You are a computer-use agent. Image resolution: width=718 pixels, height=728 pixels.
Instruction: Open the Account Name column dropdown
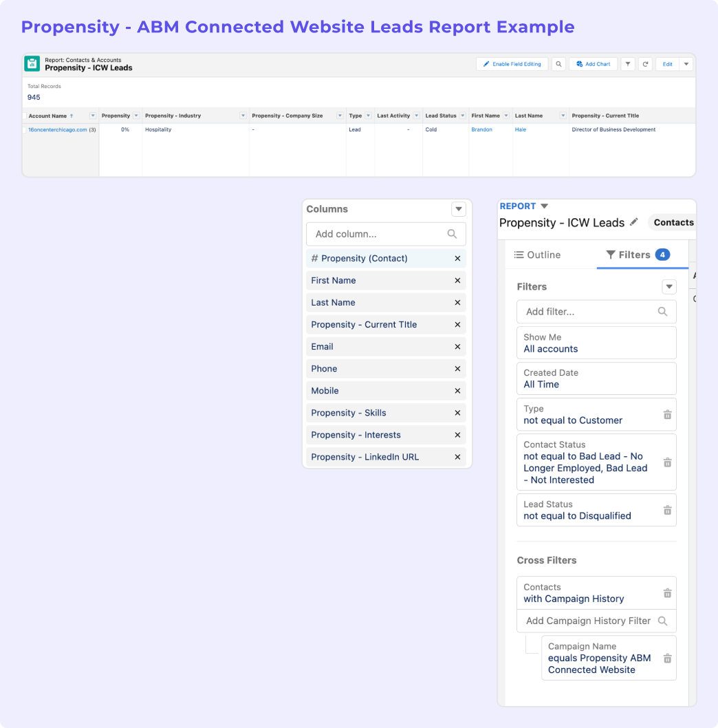(x=93, y=116)
